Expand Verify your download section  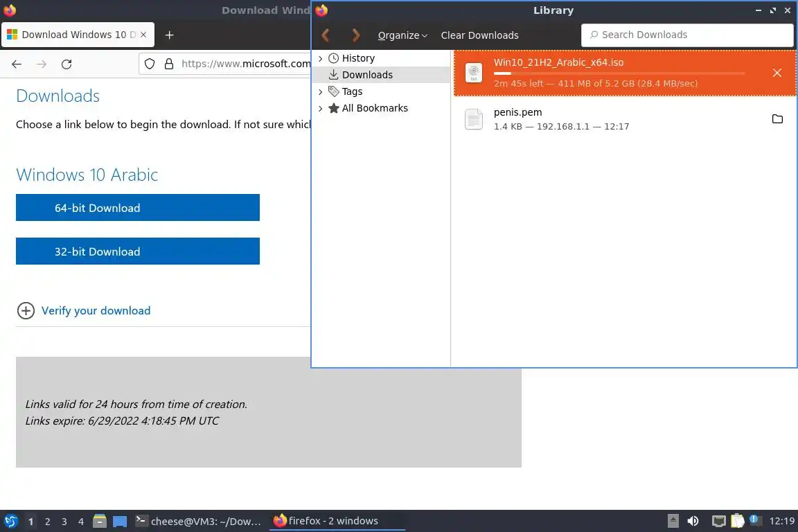(x=26, y=310)
